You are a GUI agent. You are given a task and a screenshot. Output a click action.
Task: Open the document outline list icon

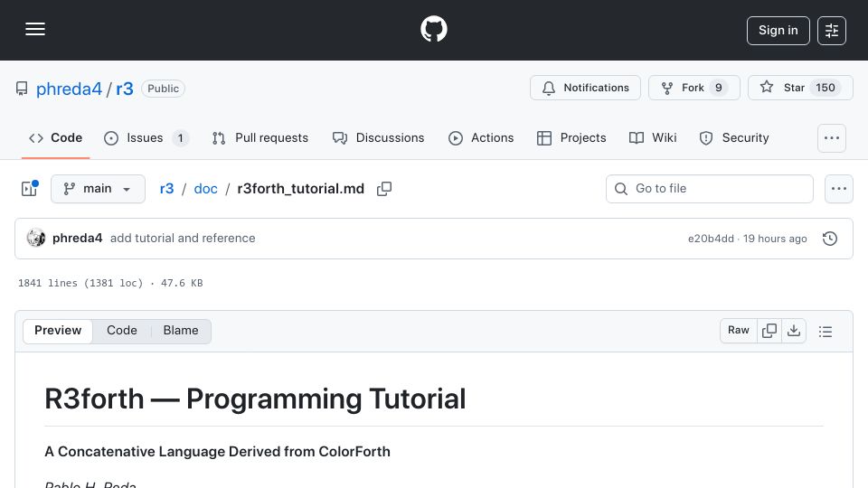(x=826, y=331)
